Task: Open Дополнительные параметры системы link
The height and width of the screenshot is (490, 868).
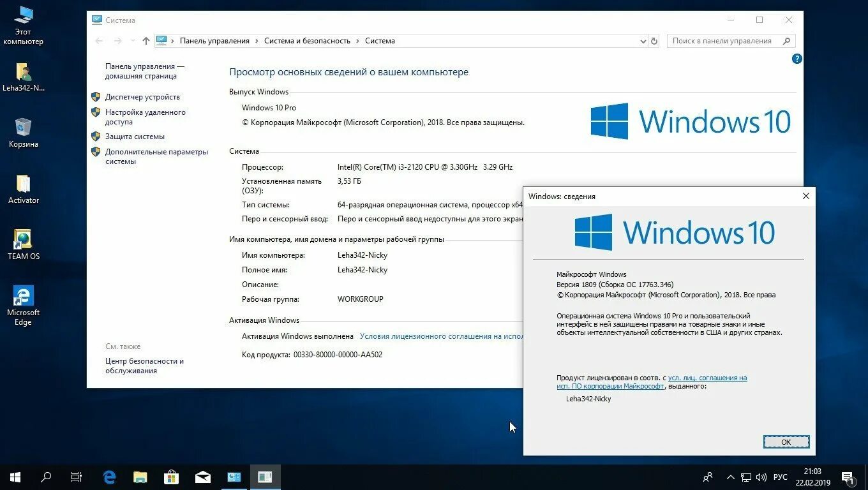Action: click(x=156, y=156)
